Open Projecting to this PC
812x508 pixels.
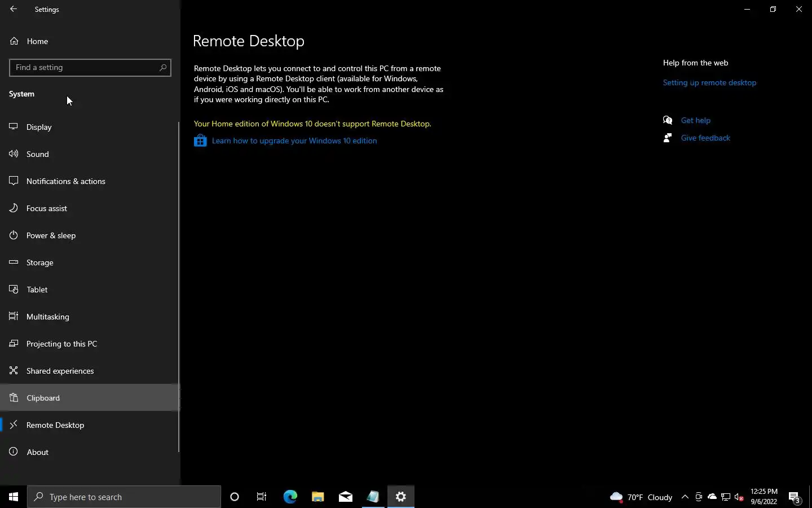[90, 344]
